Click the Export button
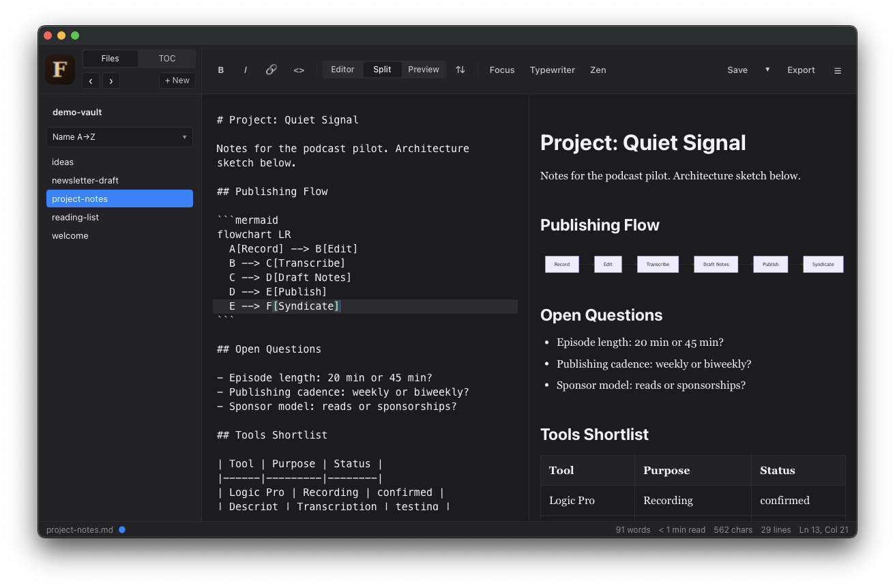 tap(801, 70)
